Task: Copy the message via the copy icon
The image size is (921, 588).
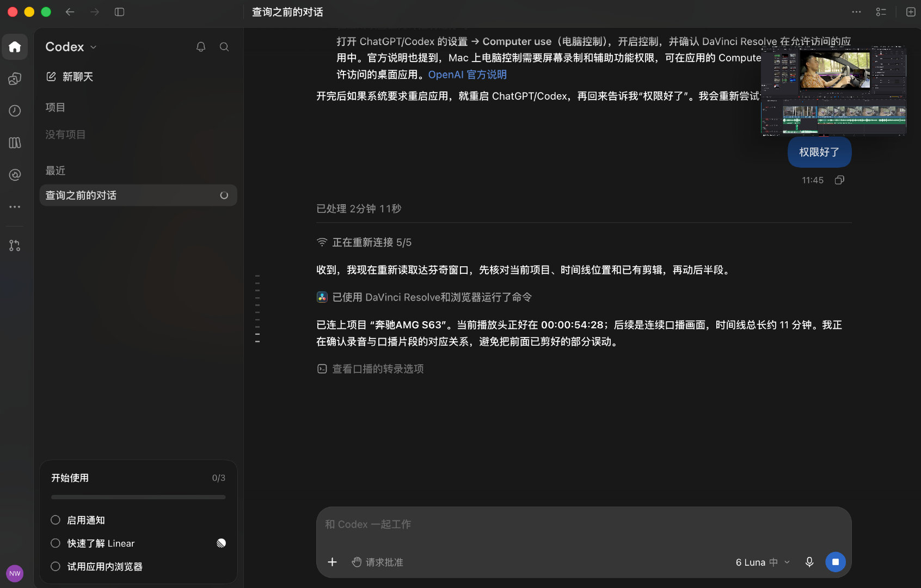Action: pyautogui.click(x=839, y=180)
